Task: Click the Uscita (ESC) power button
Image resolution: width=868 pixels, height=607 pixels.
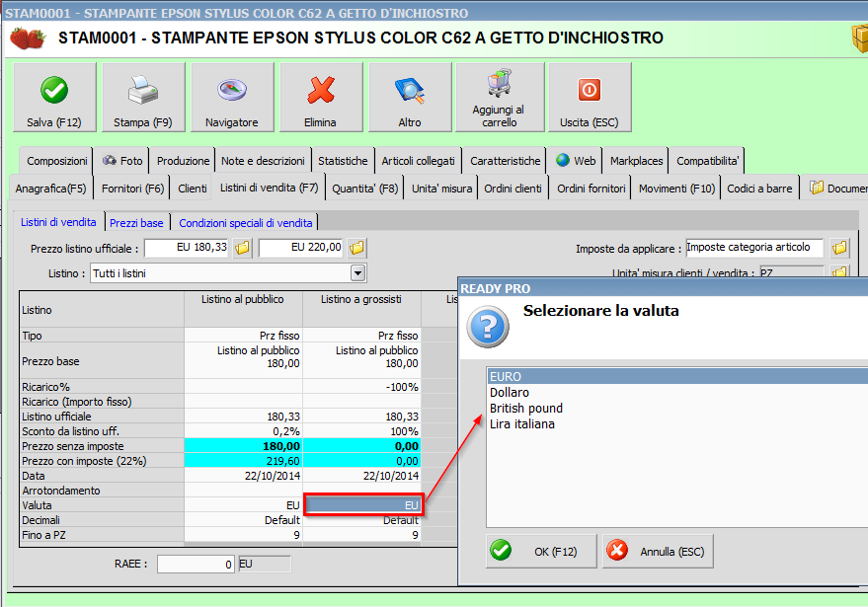Action: coord(590,98)
